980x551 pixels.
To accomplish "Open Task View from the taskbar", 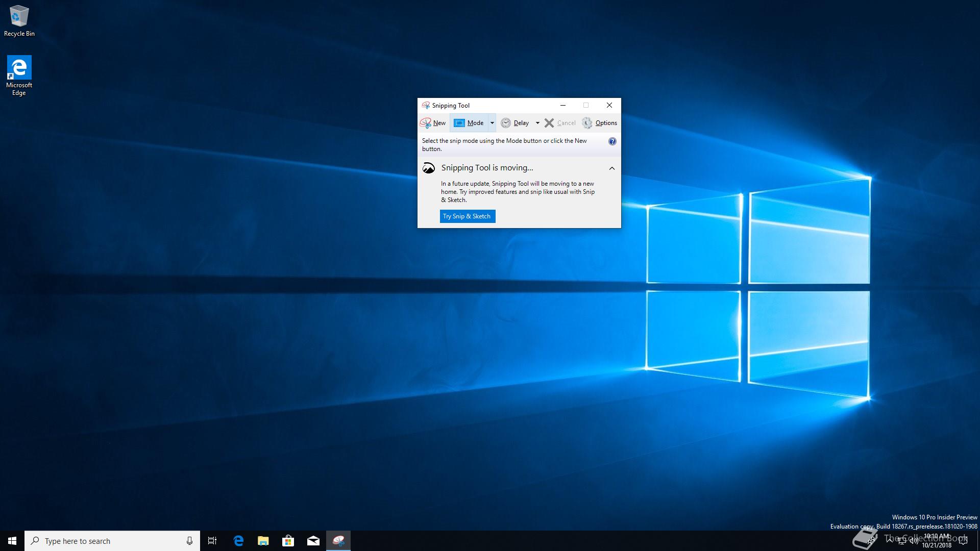I will [x=212, y=541].
